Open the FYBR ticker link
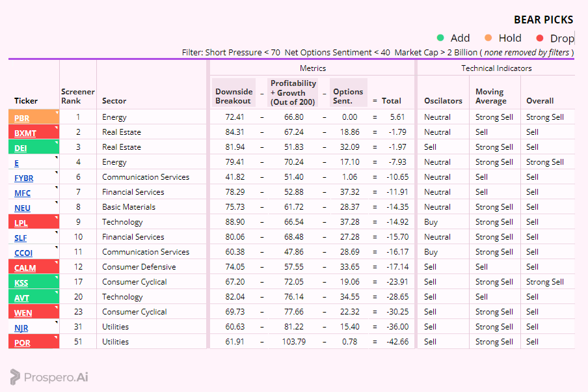Image resolution: width=588 pixels, height=392 pixels. click(23, 178)
